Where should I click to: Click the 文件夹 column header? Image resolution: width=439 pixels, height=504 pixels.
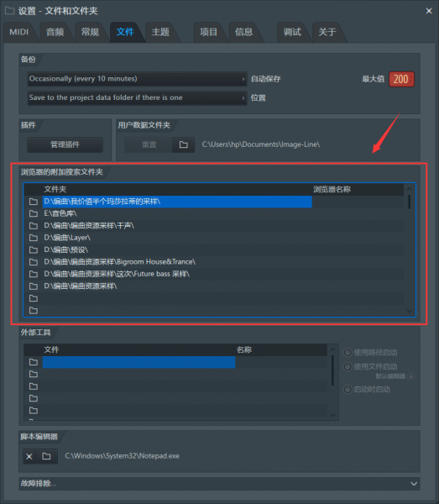[55, 189]
